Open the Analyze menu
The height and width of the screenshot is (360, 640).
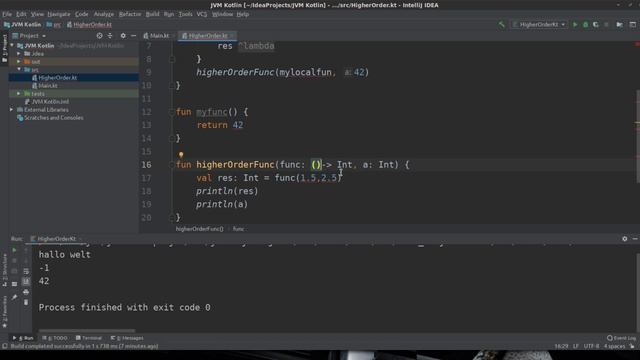(x=104, y=14)
